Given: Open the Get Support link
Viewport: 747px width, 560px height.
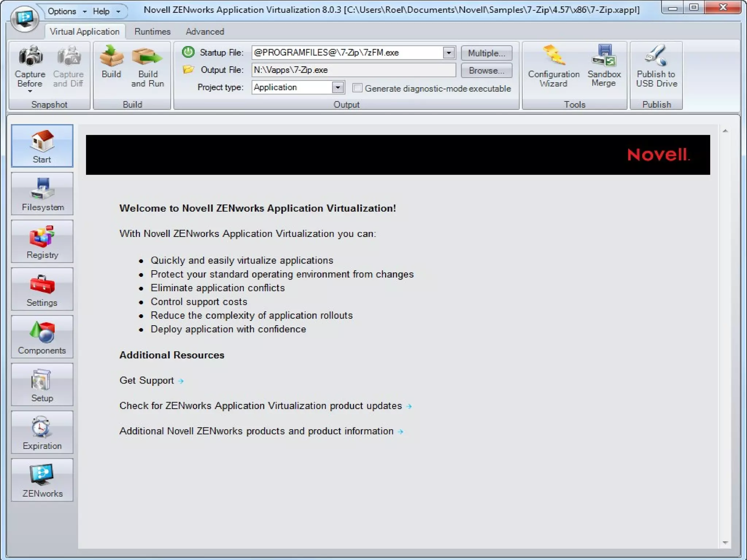Looking at the screenshot, I should tap(147, 380).
